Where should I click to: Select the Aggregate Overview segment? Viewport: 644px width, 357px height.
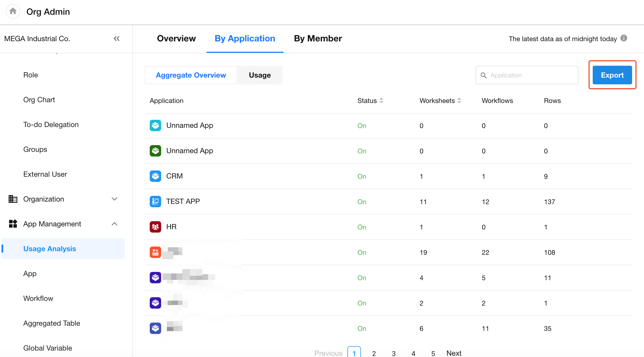pyautogui.click(x=191, y=75)
